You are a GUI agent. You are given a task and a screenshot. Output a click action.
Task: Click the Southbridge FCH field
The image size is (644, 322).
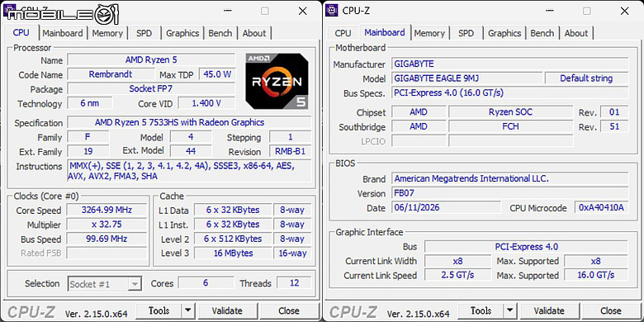pyautogui.click(x=510, y=126)
